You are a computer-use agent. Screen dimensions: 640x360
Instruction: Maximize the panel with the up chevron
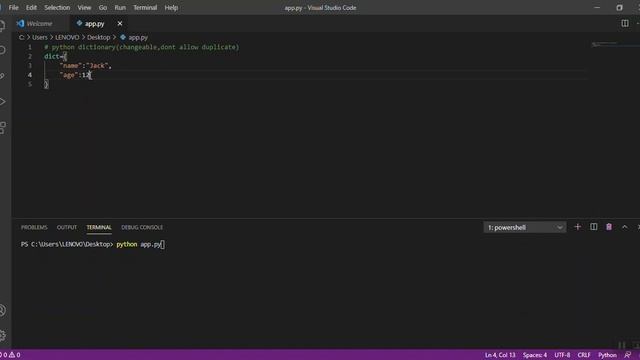[624, 227]
